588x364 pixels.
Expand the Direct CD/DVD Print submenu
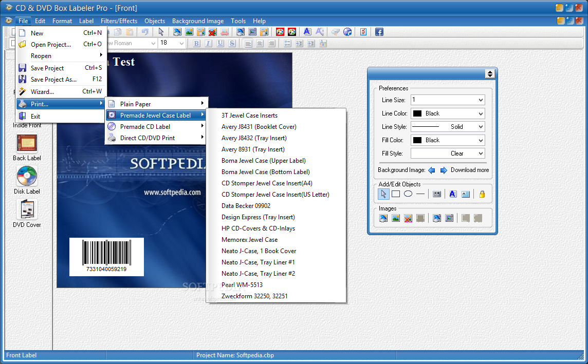[156, 138]
